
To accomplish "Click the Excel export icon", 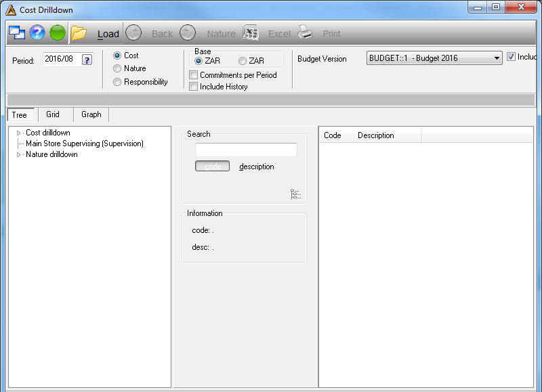I will pos(251,32).
